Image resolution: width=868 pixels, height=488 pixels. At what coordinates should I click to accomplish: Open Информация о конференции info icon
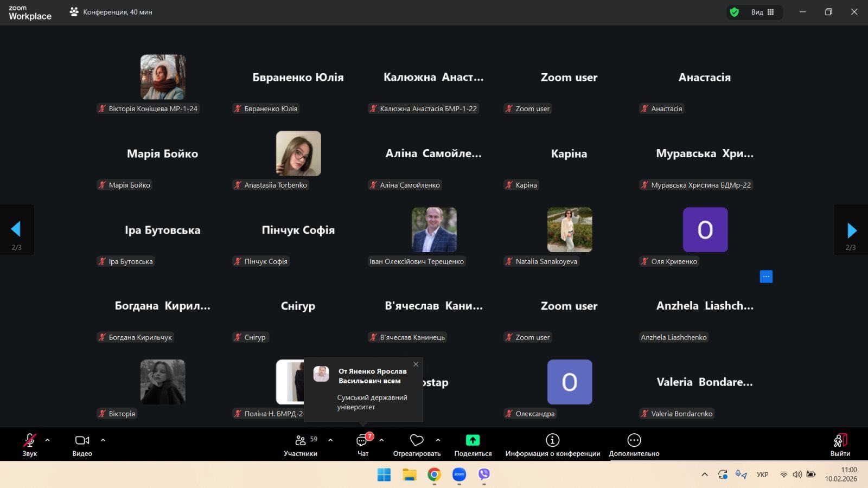pyautogui.click(x=552, y=440)
